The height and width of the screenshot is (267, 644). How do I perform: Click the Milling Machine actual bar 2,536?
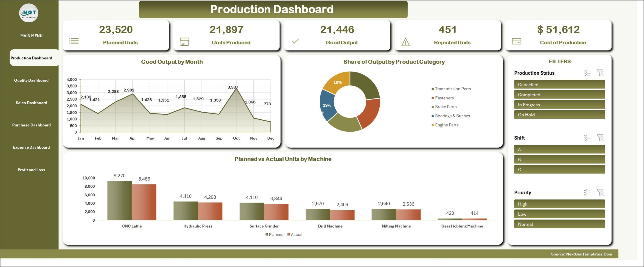click(408, 215)
